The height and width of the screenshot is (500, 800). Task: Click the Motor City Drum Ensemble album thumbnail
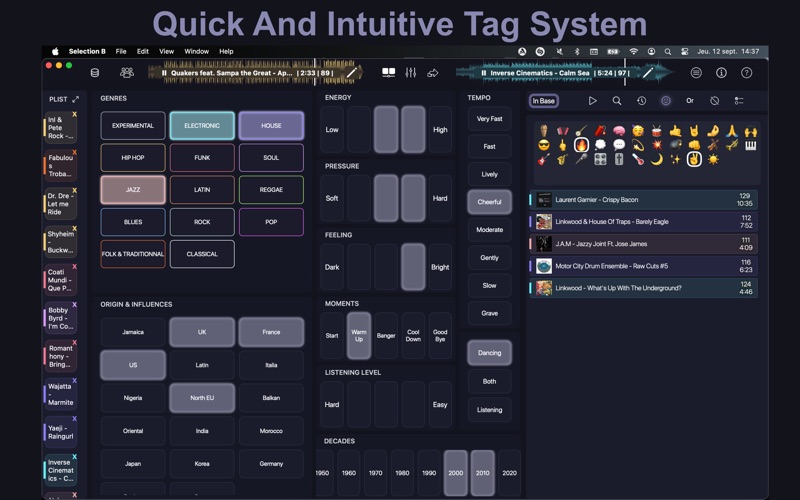tap(544, 266)
